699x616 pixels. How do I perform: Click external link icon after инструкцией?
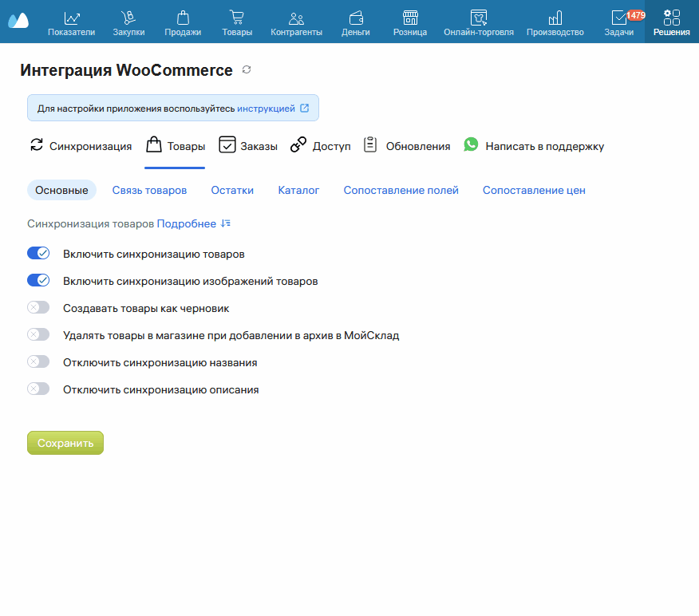305,108
